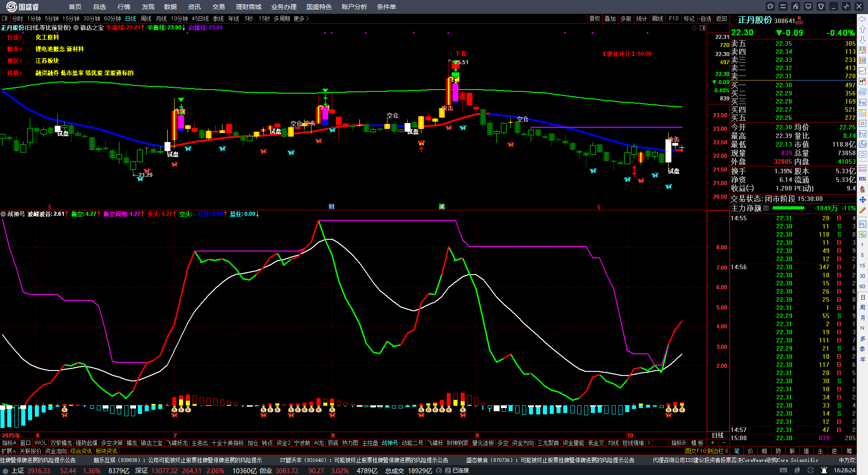This screenshot has width=868, height=475.
Task: Open the formula fx icon in title bar
Action: click(x=796, y=6)
